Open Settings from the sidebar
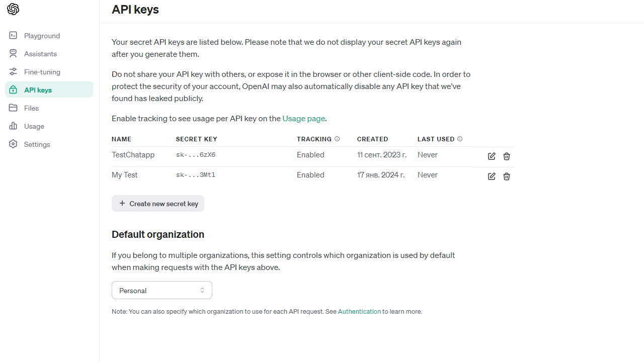The image size is (644, 362). click(37, 144)
